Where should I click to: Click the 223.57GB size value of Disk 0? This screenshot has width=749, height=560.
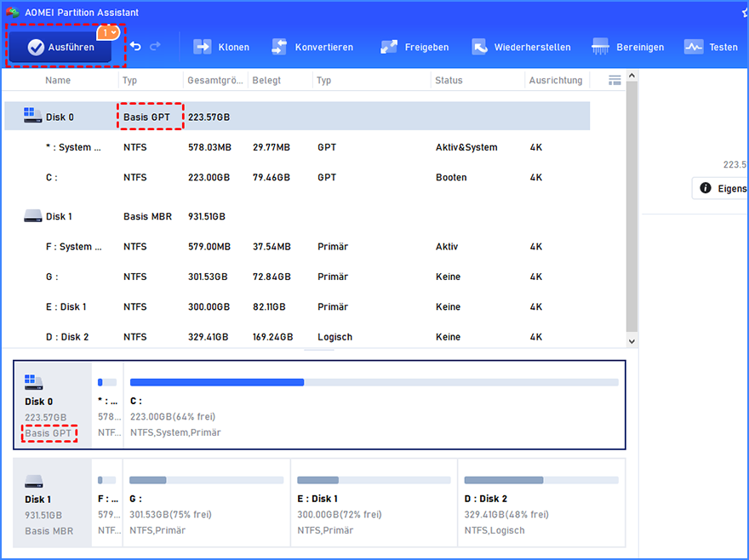209,117
